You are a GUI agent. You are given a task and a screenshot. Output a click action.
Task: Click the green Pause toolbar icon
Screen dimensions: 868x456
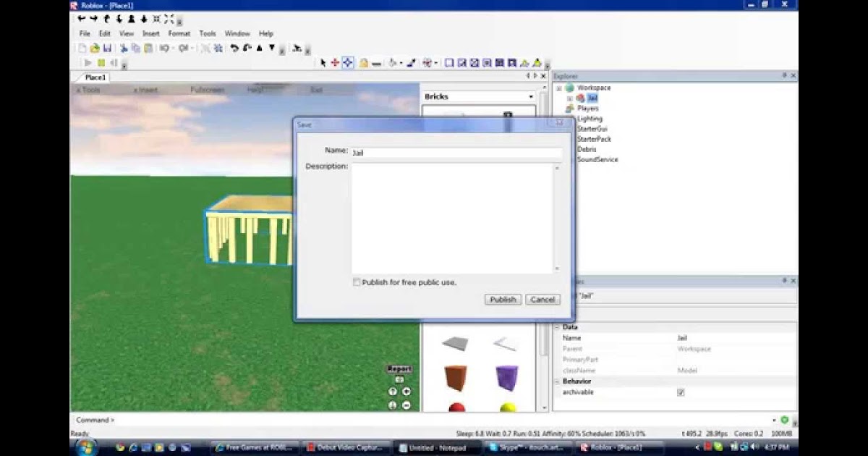click(101, 63)
